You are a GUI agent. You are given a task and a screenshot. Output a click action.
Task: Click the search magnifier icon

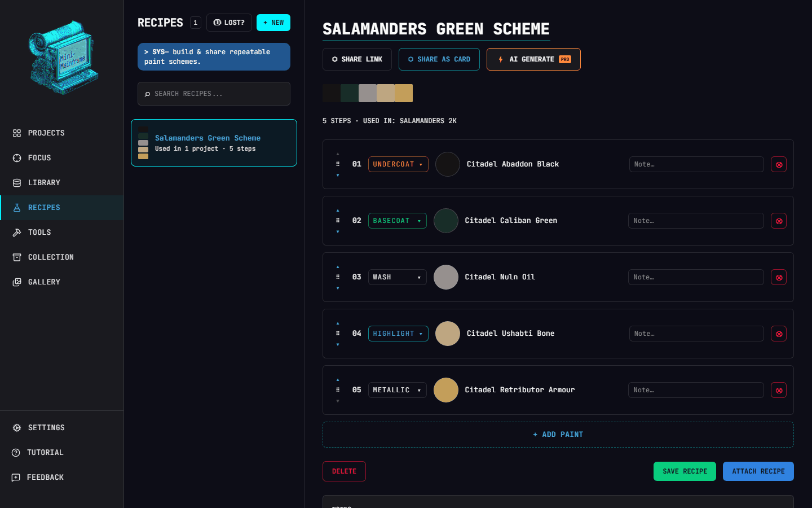[148, 94]
